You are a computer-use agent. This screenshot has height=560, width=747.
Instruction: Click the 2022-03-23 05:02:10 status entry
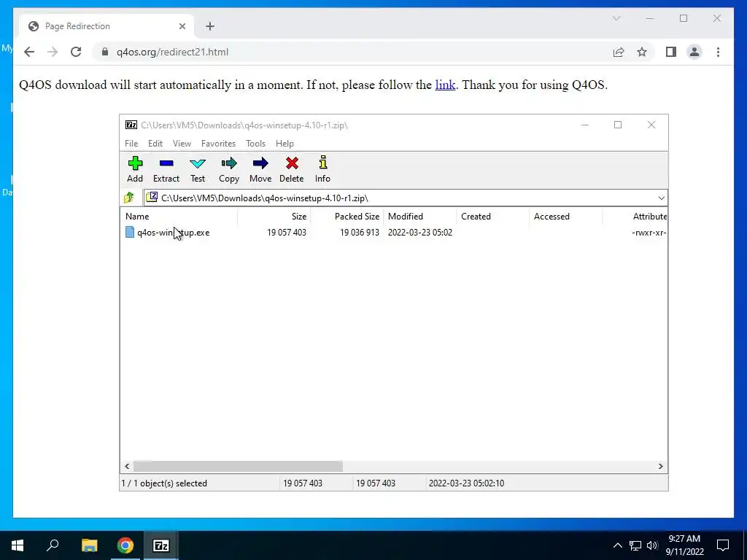pos(466,483)
